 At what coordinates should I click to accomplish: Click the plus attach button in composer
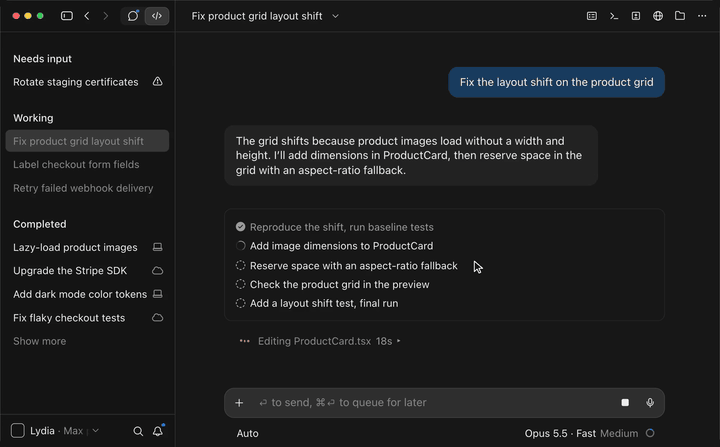tap(239, 403)
